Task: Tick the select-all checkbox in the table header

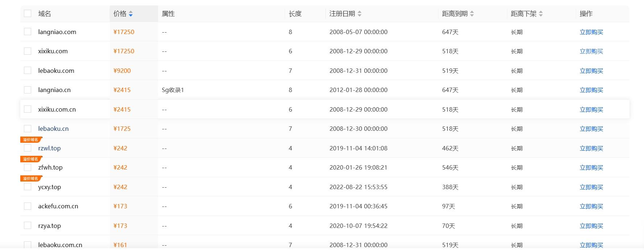Action: pyautogui.click(x=28, y=13)
